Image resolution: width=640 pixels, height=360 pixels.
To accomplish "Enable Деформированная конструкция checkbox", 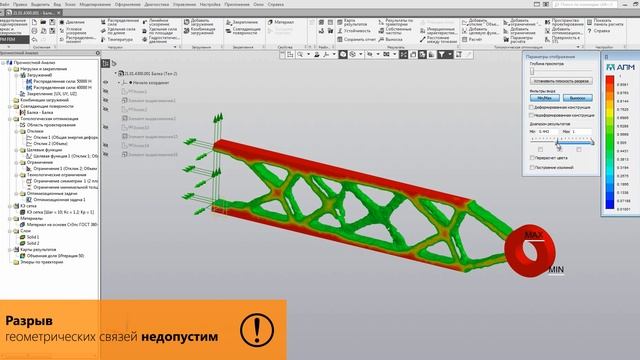I will coord(531,107).
